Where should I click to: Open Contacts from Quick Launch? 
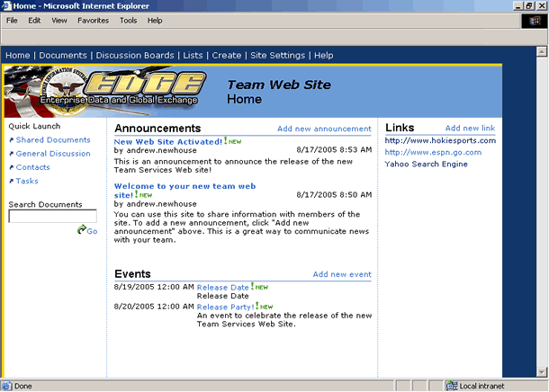point(33,167)
